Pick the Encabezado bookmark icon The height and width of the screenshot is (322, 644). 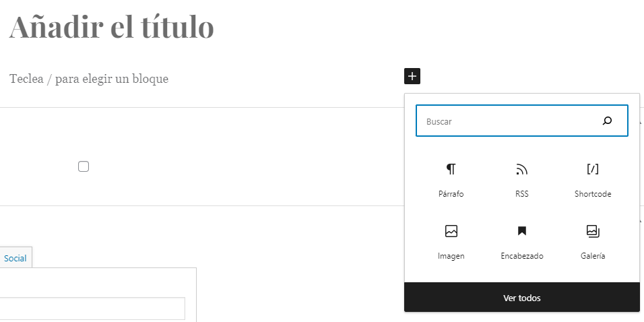(521, 231)
